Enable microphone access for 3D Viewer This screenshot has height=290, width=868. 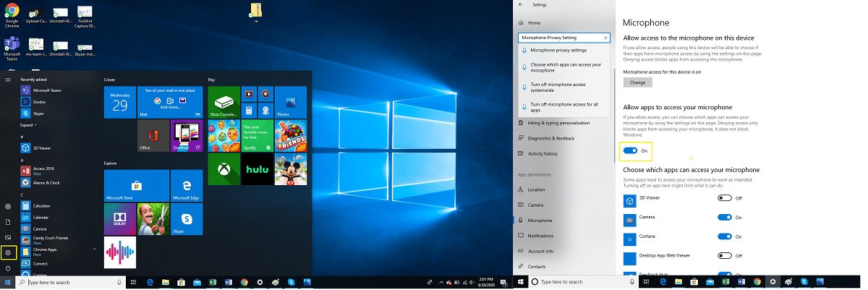coord(725,197)
